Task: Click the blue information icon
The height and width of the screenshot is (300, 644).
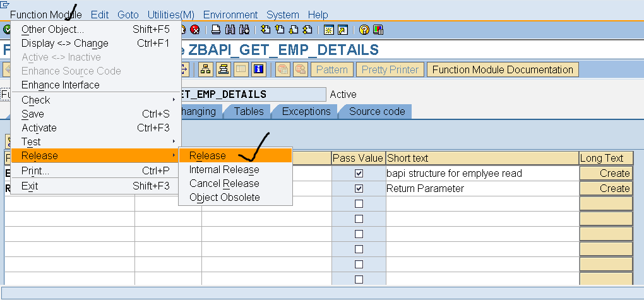Action: [259, 69]
